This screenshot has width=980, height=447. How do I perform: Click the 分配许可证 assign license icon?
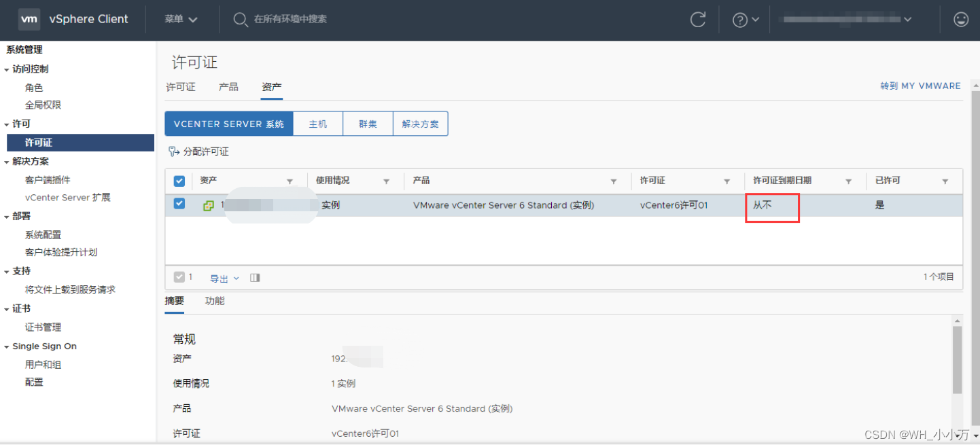coord(173,151)
